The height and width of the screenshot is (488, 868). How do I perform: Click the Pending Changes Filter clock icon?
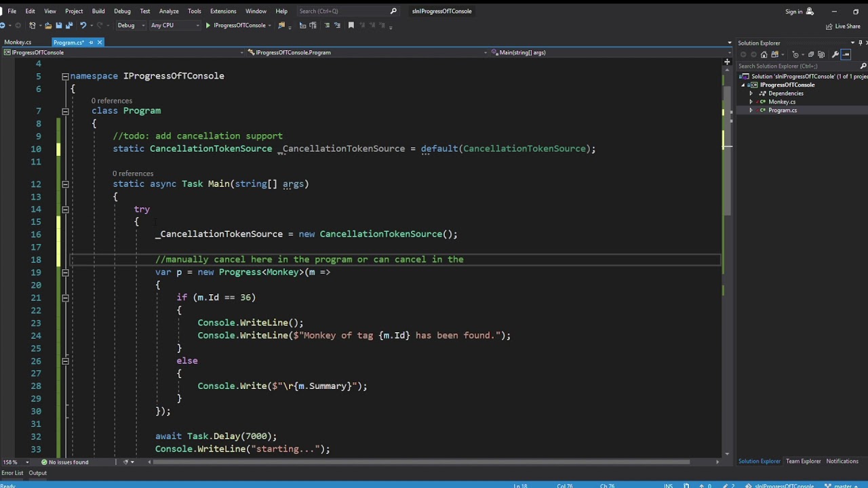pyautogui.click(x=795, y=55)
